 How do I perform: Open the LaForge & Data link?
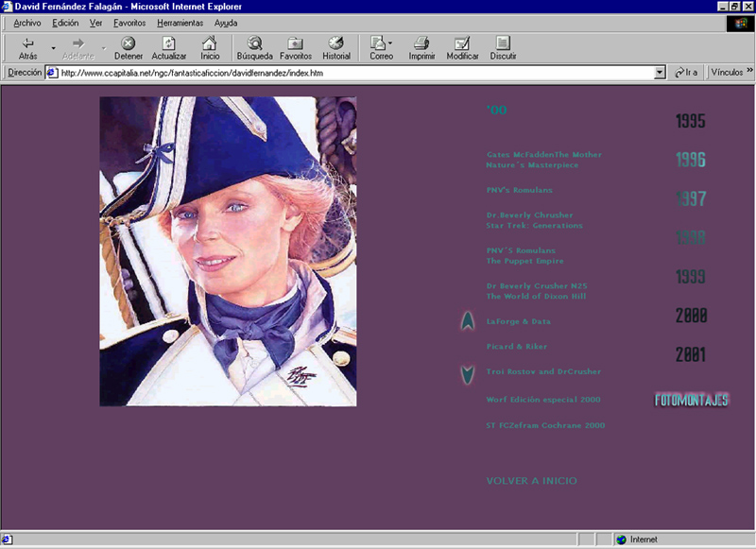click(x=518, y=321)
